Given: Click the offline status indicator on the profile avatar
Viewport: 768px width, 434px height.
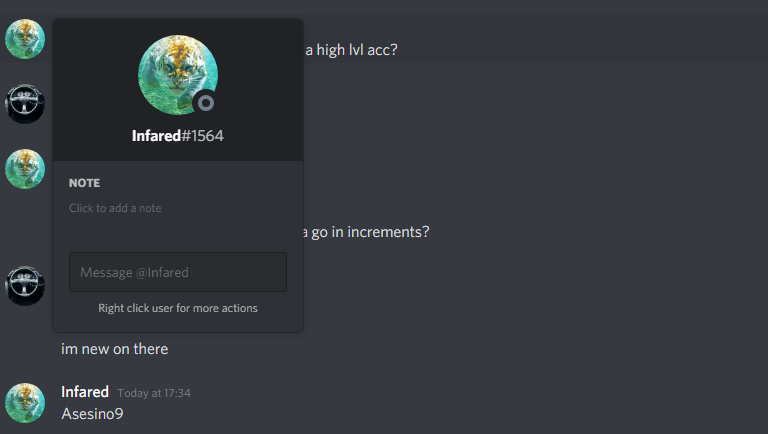Looking at the screenshot, I should click(x=206, y=103).
